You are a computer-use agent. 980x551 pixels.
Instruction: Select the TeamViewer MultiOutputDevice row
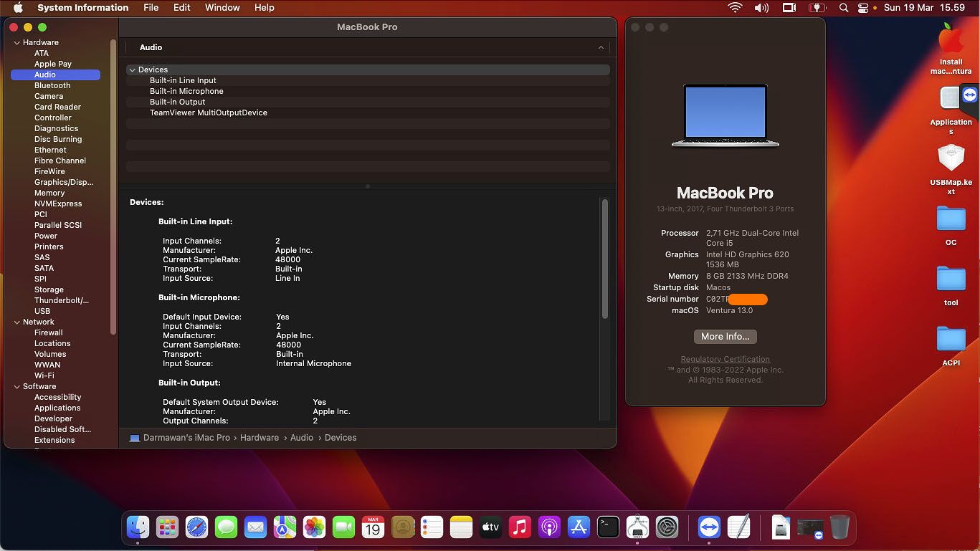(208, 112)
